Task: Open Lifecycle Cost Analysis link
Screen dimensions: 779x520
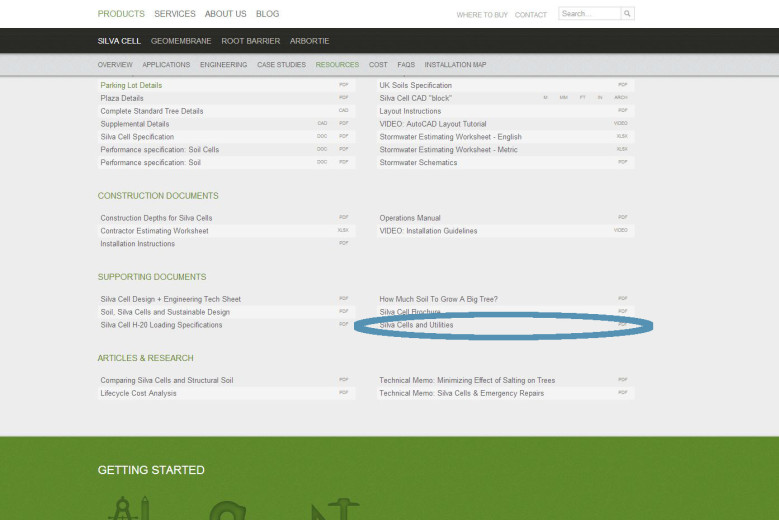Action: click(x=138, y=393)
